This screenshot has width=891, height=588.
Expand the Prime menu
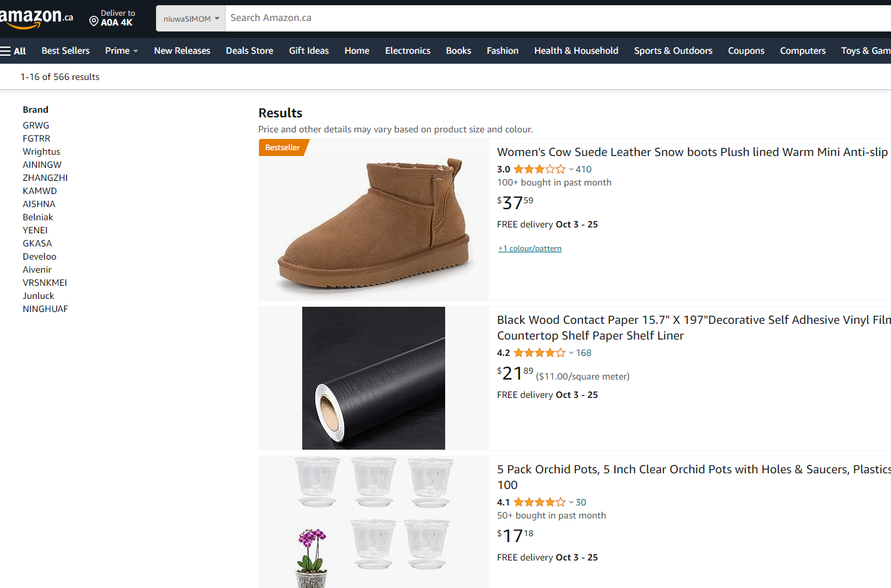point(121,50)
